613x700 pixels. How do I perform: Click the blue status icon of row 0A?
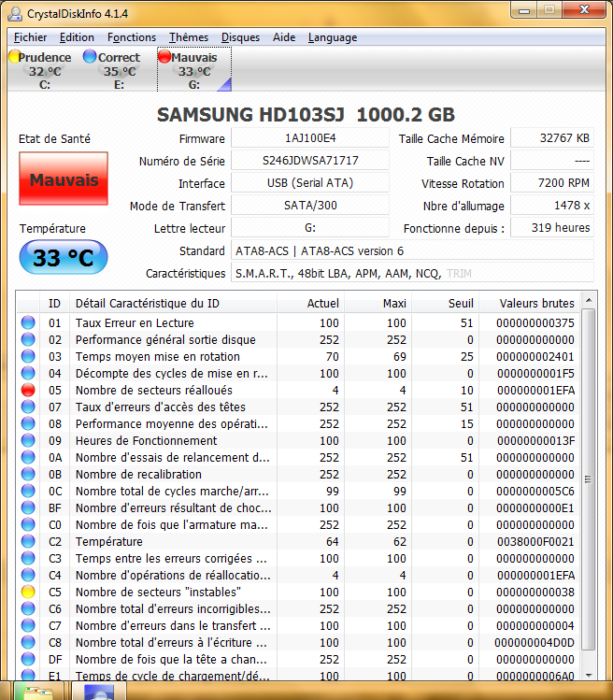point(28,457)
